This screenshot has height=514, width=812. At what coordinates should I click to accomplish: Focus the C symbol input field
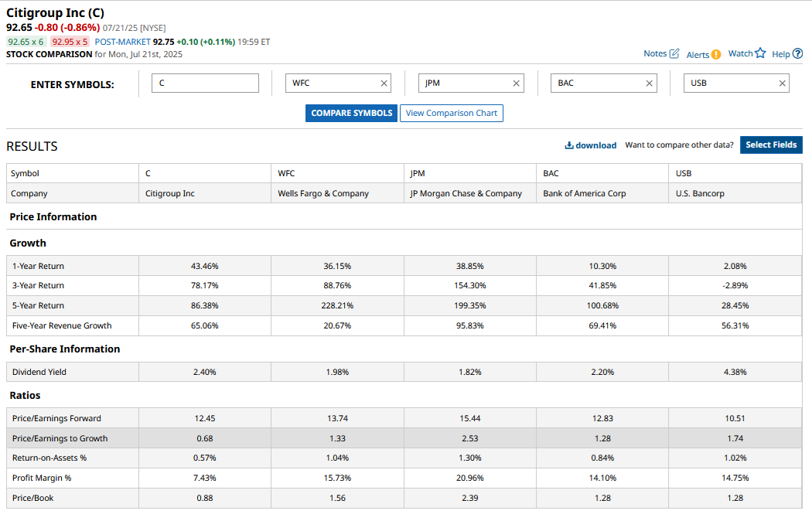(205, 83)
